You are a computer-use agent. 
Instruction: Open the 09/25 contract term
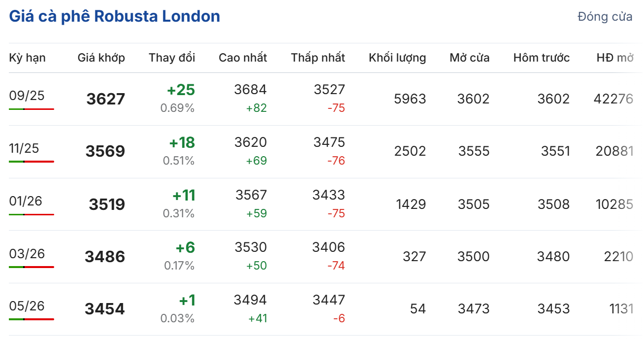(27, 96)
